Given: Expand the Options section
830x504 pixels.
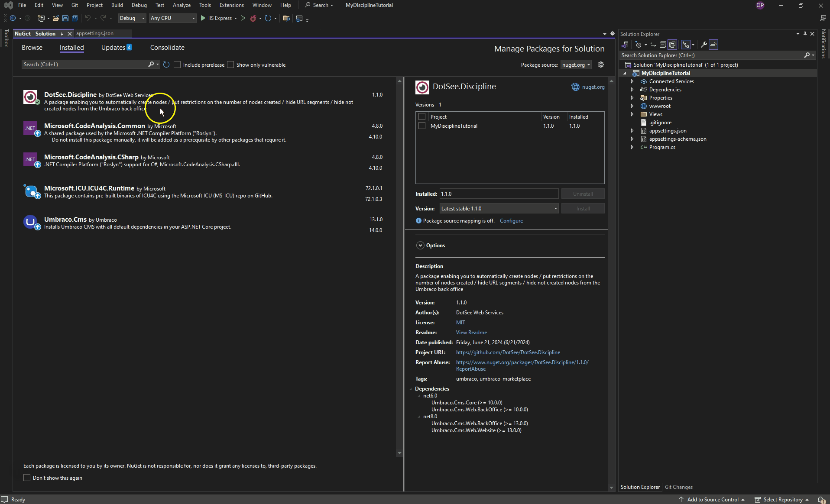Looking at the screenshot, I should click(420, 246).
